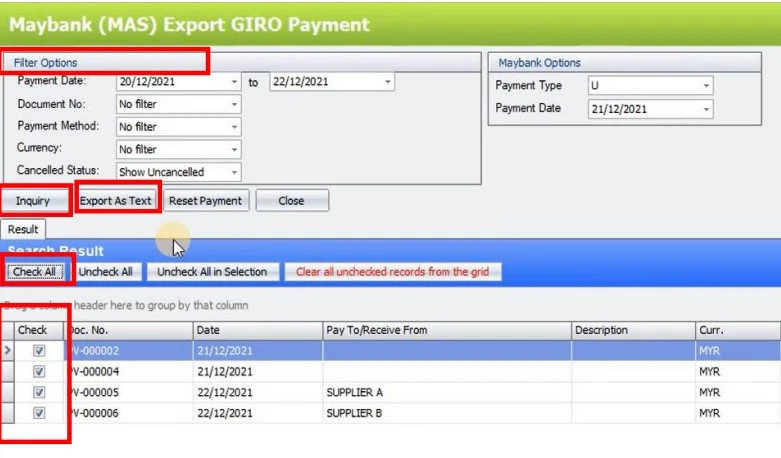Expand the Payment Method filter dropdown
781x458 pixels.
(234, 127)
